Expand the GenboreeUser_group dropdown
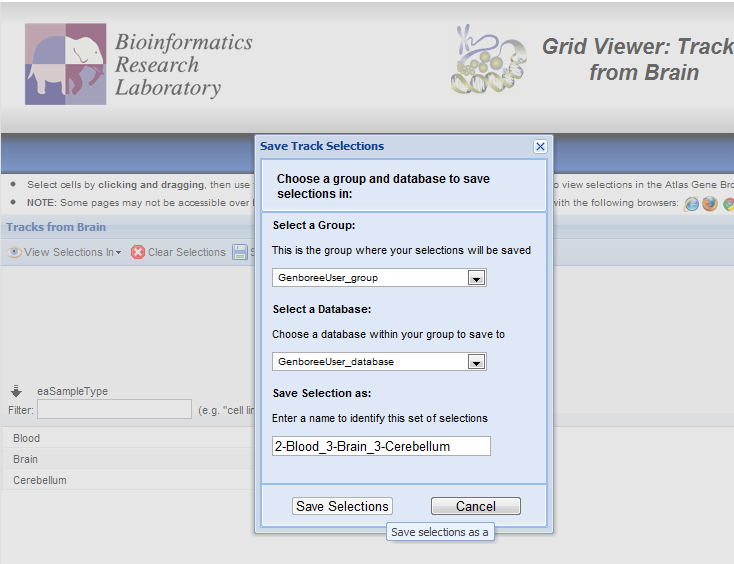Viewport: 734px width, 564px height. point(477,278)
